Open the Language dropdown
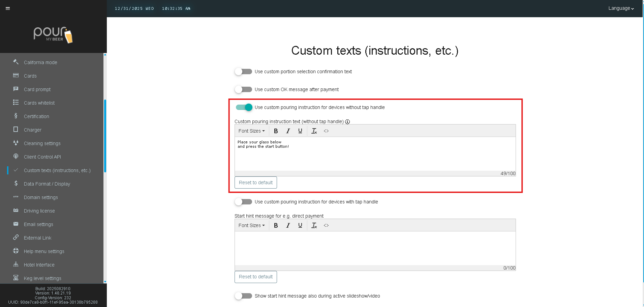This screenshot has width=644, height=307. coord(621,8)
